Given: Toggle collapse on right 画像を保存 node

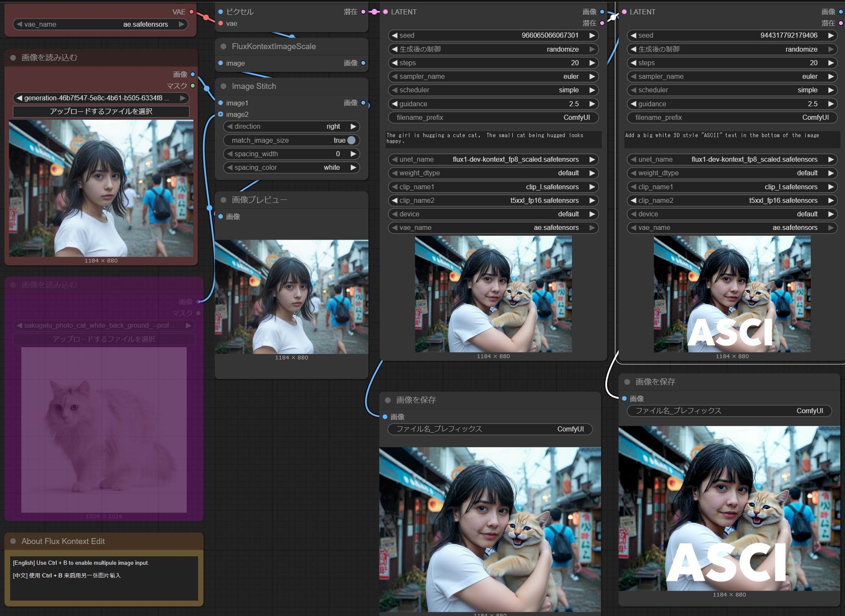Looking at the screenshot, I should point(627,382).
